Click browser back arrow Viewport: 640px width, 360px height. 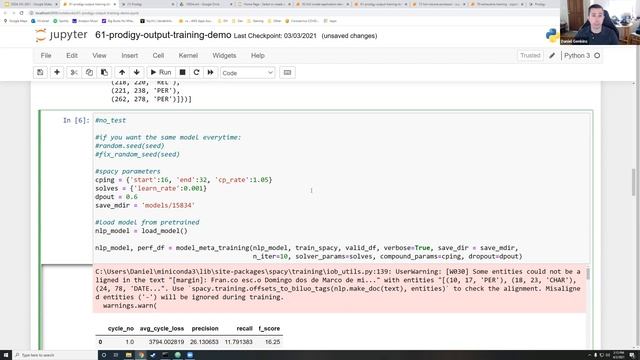(x=5, y=13)
